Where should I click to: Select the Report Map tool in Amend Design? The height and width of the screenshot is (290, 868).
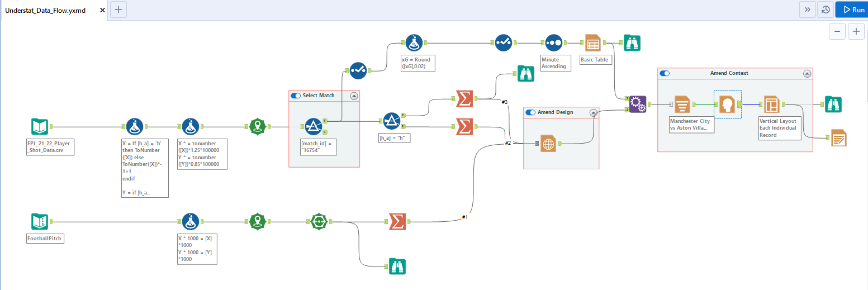(x=548, y=144)
